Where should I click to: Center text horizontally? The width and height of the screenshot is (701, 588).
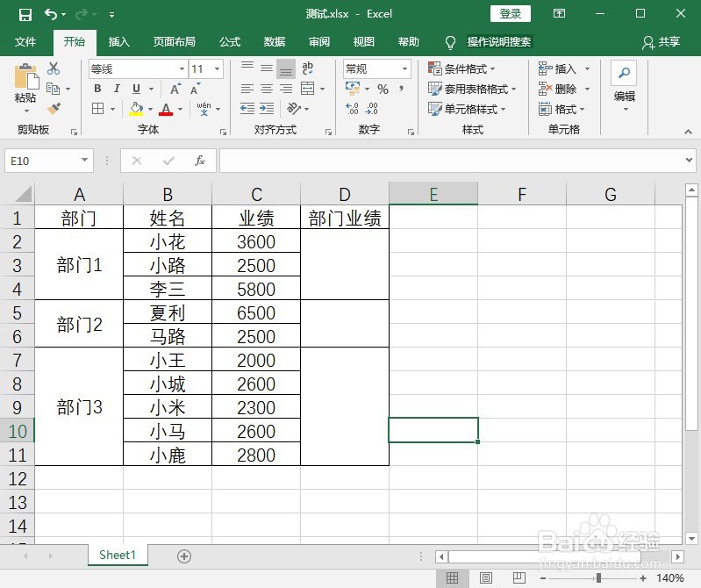pyautogui.click(x=267, y=89)
